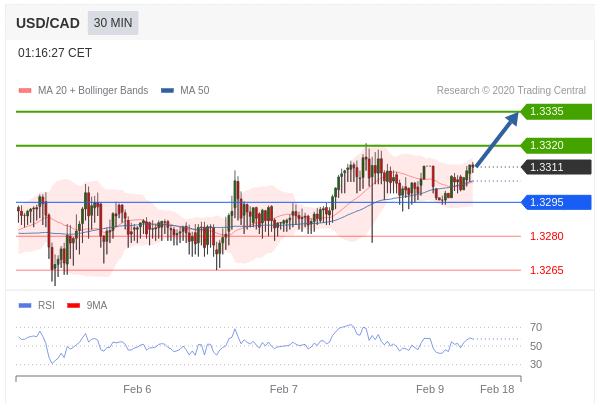Click the Feb 9 date axis label
The width and height of the screenshot is (600, 409).
(x=430, y=389)
